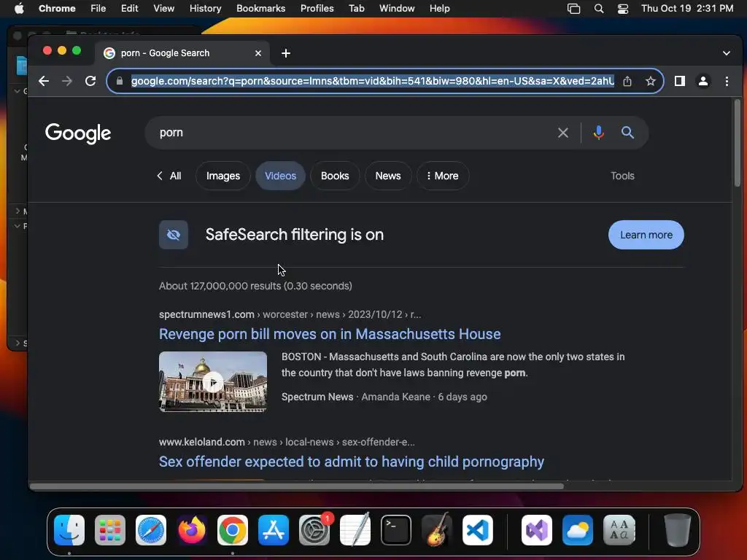Screen dimensions: 747x560
Task: Click the SafeSearch crossed-eye icon
Action: tap(174, 235)
